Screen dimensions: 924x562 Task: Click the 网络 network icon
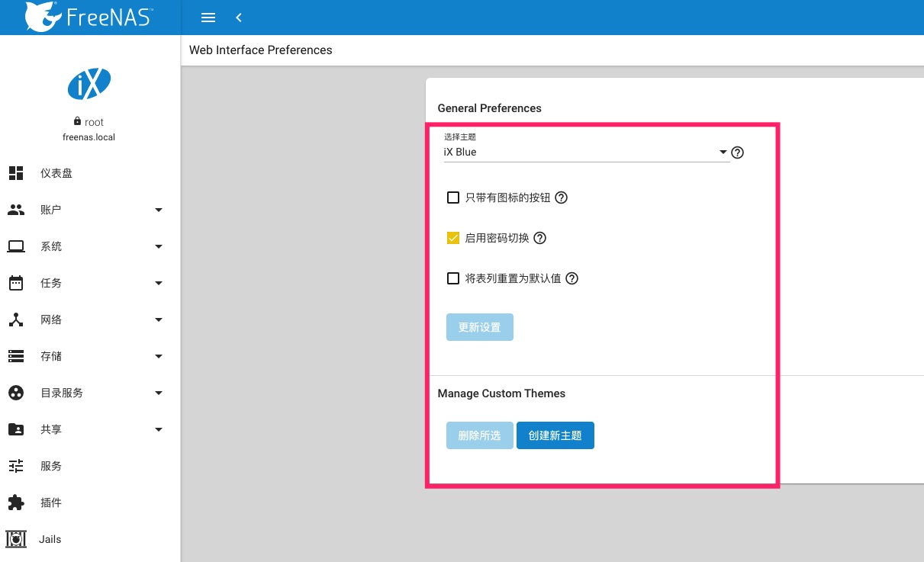(x=16, y=320)
